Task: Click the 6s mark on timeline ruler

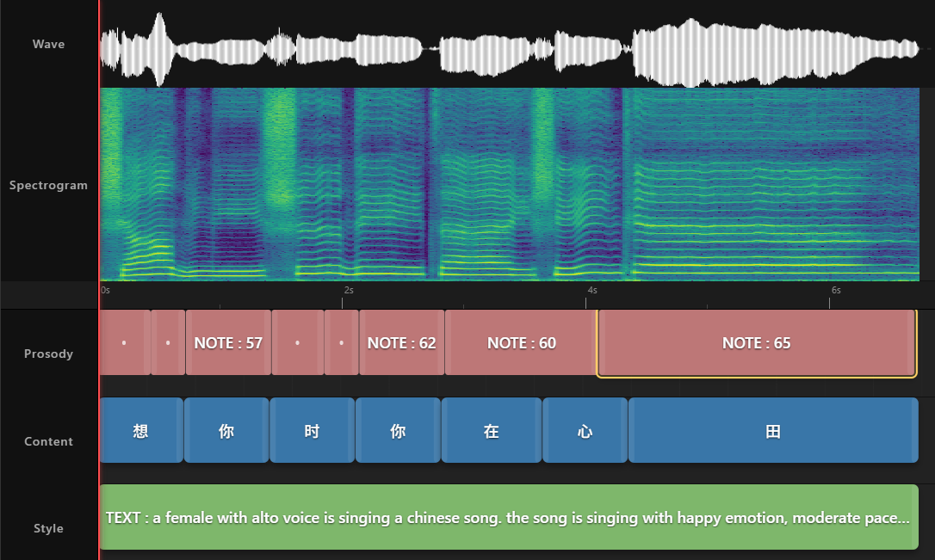Action: pos(836,290)
